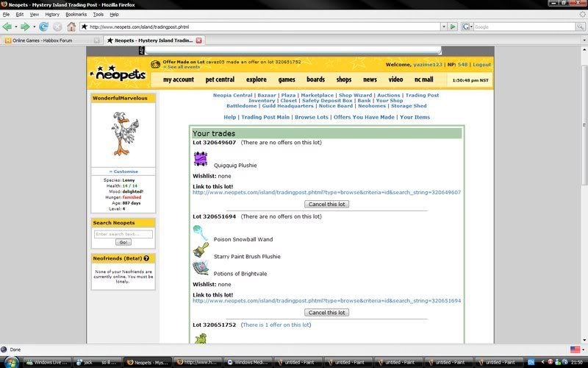Open the Google search engine selector dropdown

click(x=468, y=26)
